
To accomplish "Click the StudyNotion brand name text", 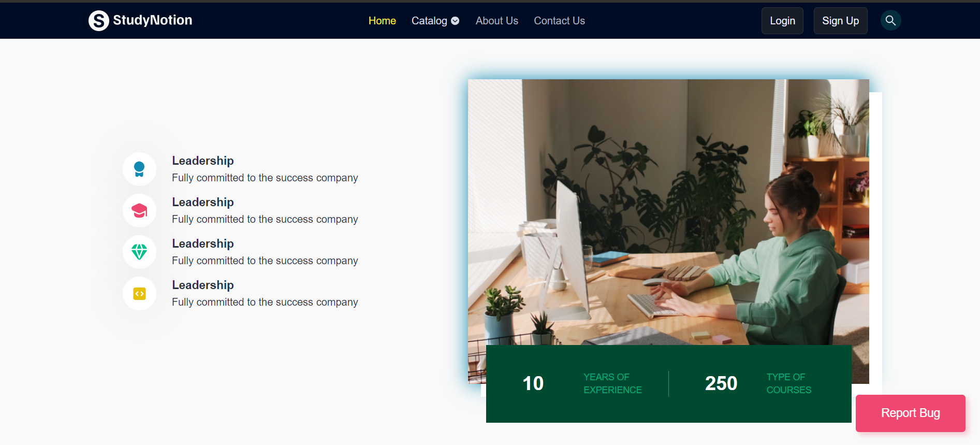I will click(x=153, y=20).
